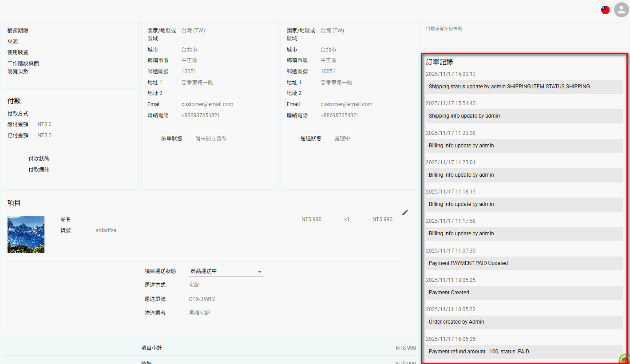The width and height of the screenshot is (630, 364).
Task: Click the 運送方式 label
Action: (x=155, y=285)
